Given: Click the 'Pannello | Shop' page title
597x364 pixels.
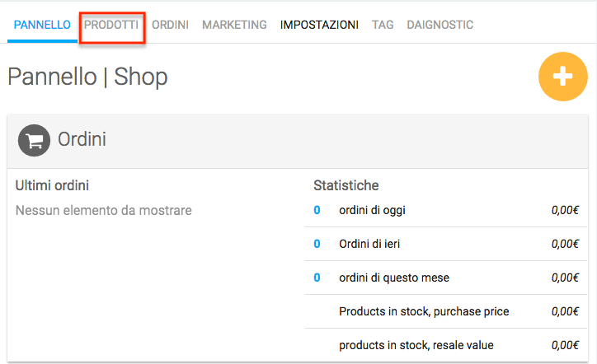Looking at the screenshot, I should [87, 77].
